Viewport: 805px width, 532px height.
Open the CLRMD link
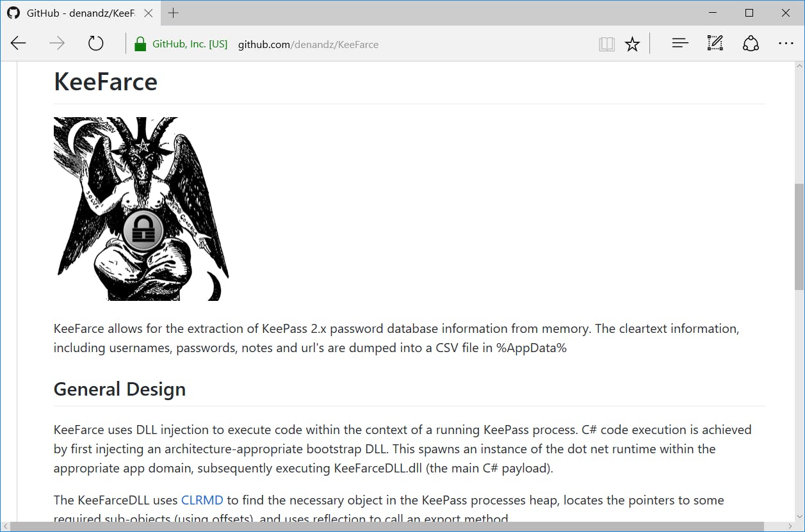202,500
